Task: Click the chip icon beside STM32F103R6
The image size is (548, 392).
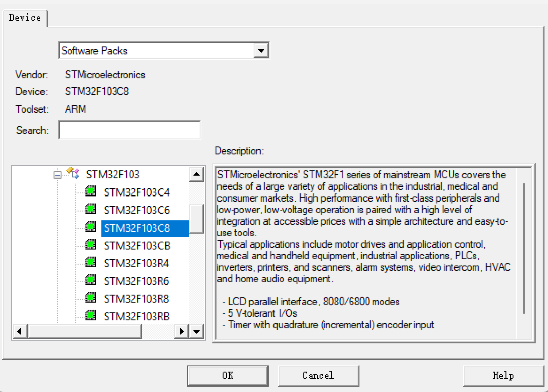Action: (x=91, y=280)
